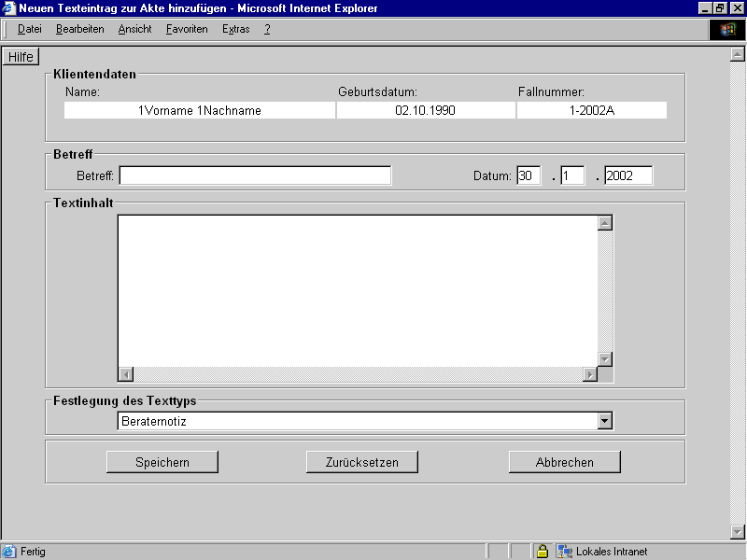
Task: Open the Datei menu
Action: click(30, 29)
